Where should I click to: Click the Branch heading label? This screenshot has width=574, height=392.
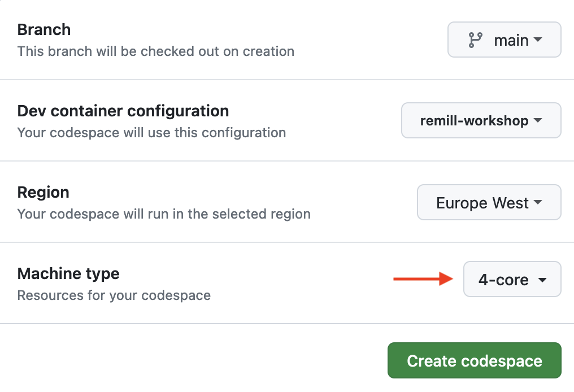coord(44,29)
